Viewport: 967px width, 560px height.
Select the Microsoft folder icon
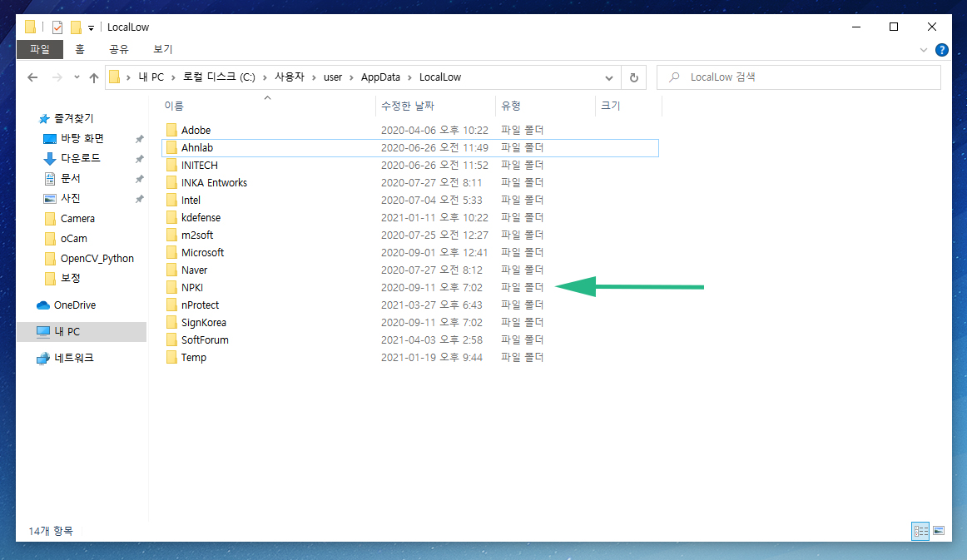pos(171,252)
